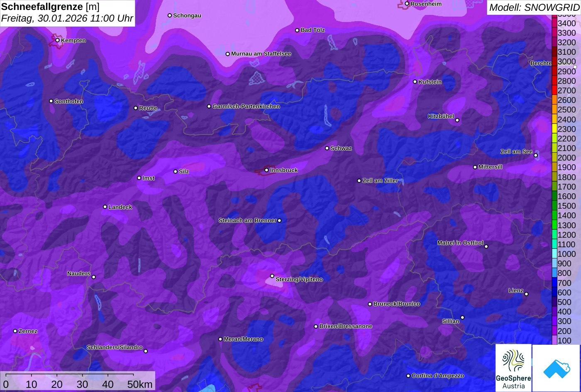Screen dimensions: 581x392
Task: Select the Nauders marker dot
Action: (x=94, y=277)
